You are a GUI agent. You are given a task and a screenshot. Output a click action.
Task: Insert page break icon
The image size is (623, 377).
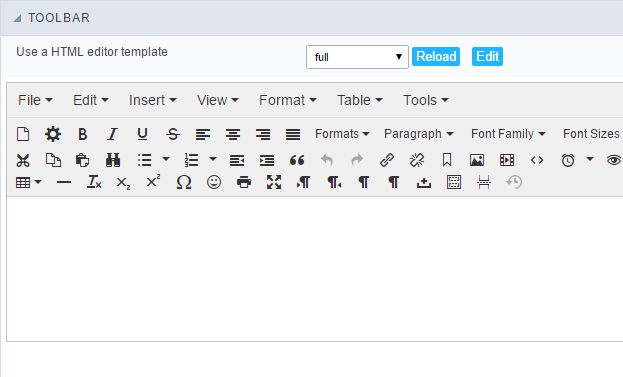click(x=484, y=182)
